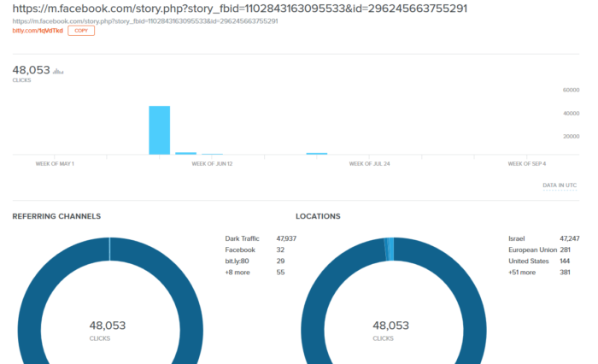This screenshot has width=598, height=364.
Task: Click 48,053 total in Locations donut
Action: (x=391, y=326)
